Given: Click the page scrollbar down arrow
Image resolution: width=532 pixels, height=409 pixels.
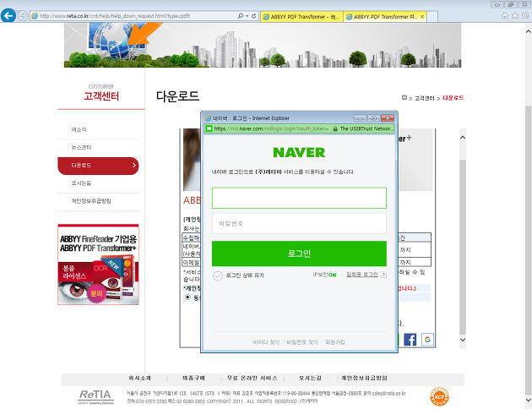Looking at the screenshot, I should pos(529,400).
